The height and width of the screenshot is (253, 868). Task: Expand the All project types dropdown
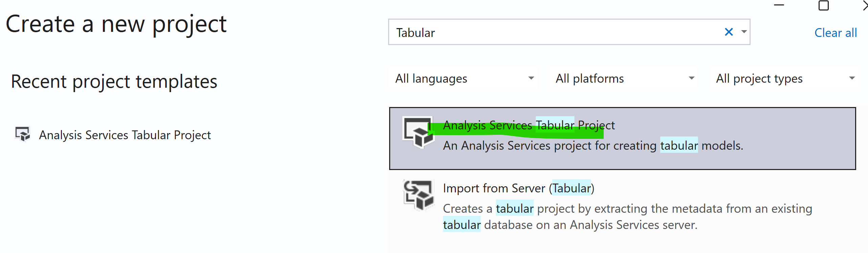pos(852,78)
